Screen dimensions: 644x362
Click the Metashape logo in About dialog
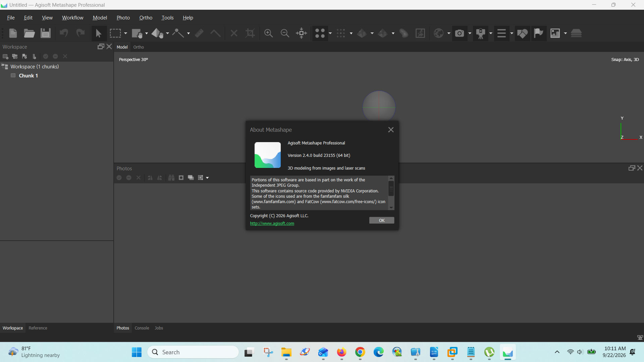(x=268, y=155)
